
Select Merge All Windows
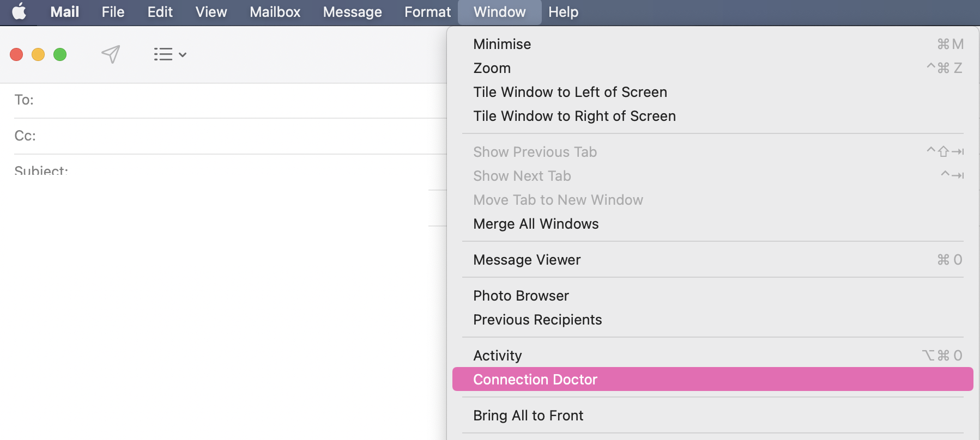point(536,224)
